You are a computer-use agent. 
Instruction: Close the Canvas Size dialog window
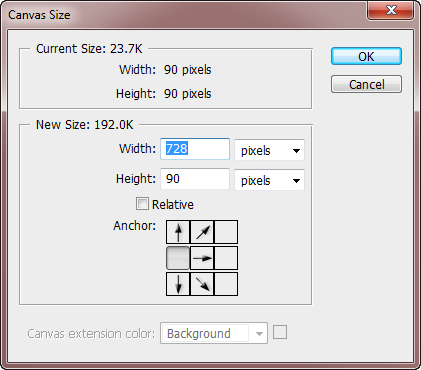coord(390,10)
